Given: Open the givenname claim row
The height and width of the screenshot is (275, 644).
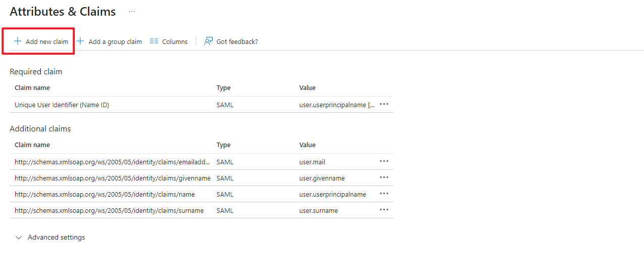Looking at the screenshot, I should (x=113, y=178).
